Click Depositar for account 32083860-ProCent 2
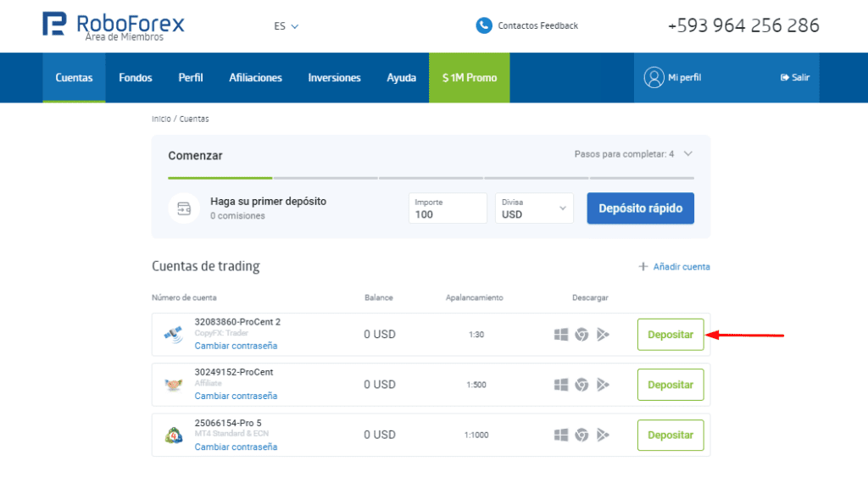The image size is (868, 483). point(670,334)
